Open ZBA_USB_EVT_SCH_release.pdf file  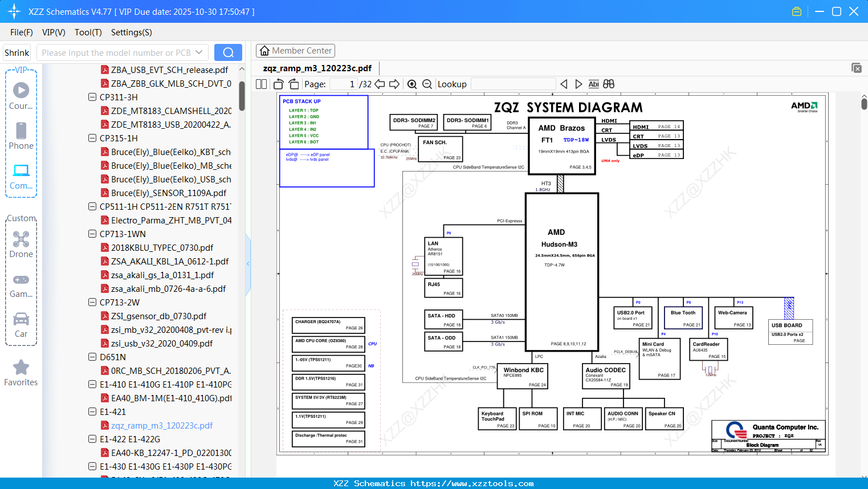pos(169,70)
